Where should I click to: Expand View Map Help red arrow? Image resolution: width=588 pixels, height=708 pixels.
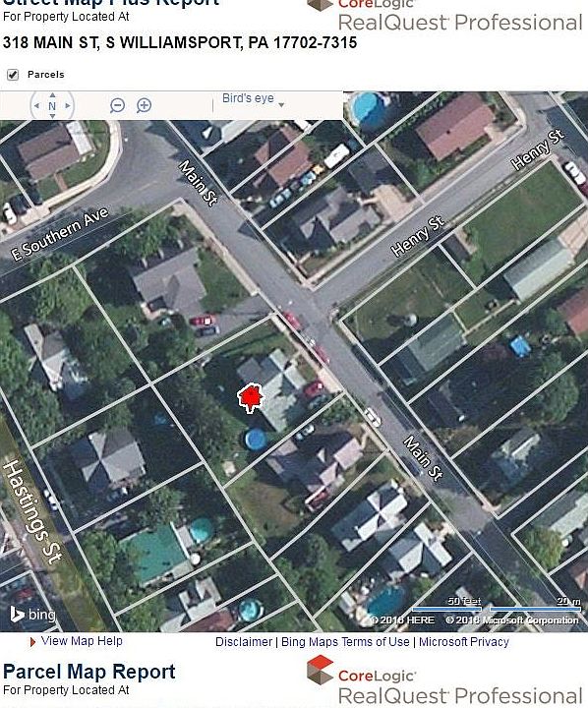(32, 641)
